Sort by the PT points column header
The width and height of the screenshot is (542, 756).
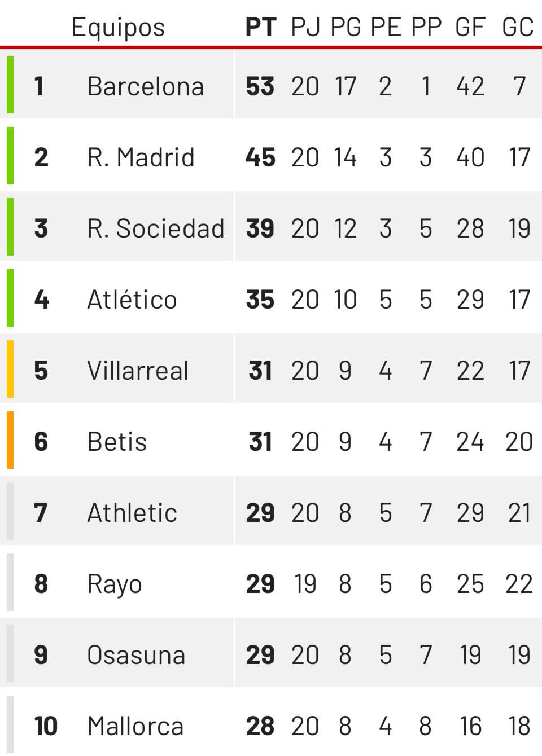pos(260,27)
